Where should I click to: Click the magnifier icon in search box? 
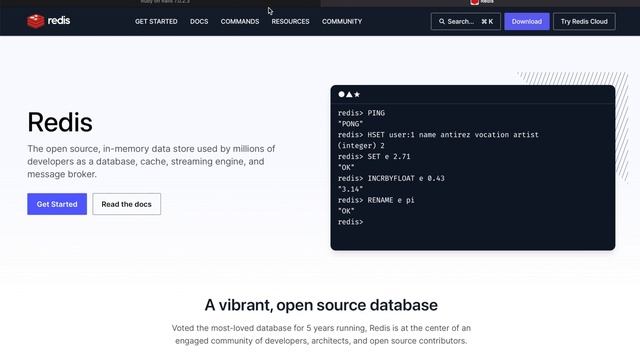tap(442, 22)
